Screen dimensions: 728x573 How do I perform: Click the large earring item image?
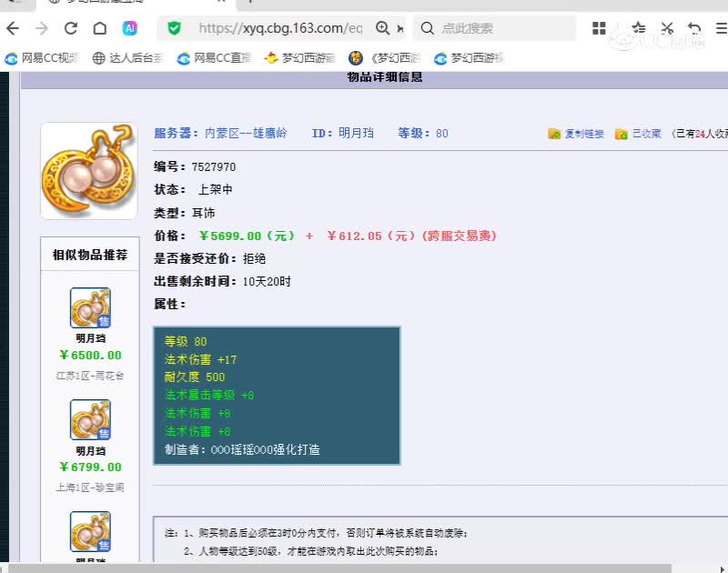pos(88,171)
